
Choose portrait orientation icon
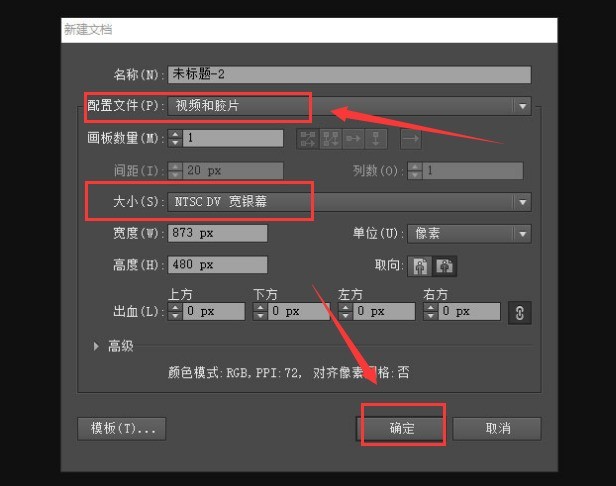420,266
